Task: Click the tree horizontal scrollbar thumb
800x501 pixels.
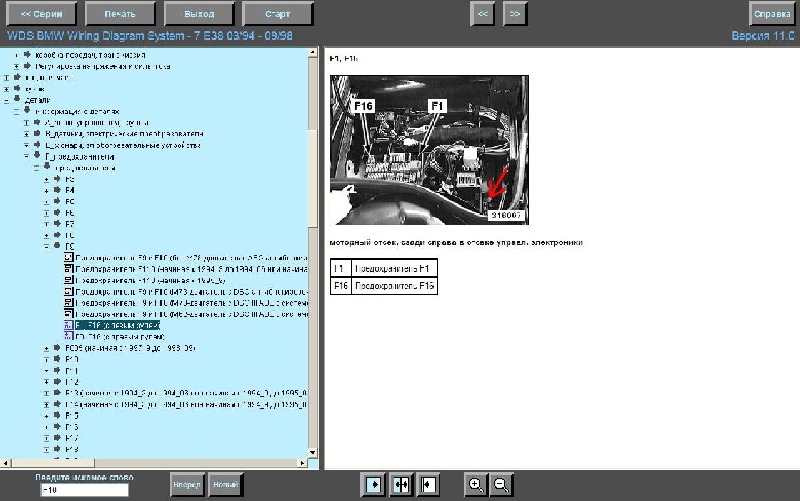Action: point(53,463)
